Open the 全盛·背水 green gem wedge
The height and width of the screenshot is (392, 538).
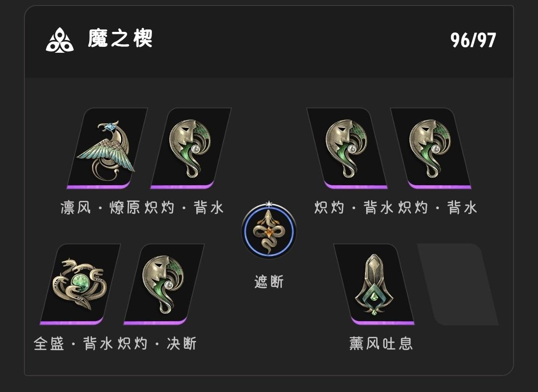[x=80, y=284]
